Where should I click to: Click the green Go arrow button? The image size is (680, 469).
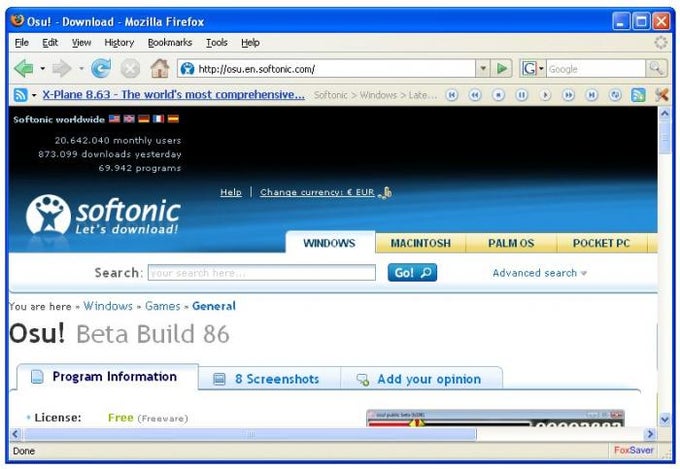click(502, 69)
